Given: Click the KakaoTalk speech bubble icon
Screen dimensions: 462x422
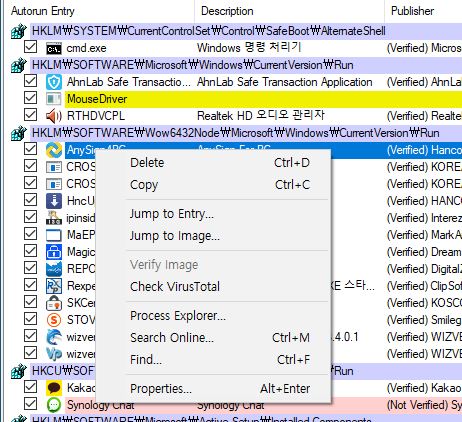Looking at the screenshot, I should pyautogui.click(x=54, y=388).
